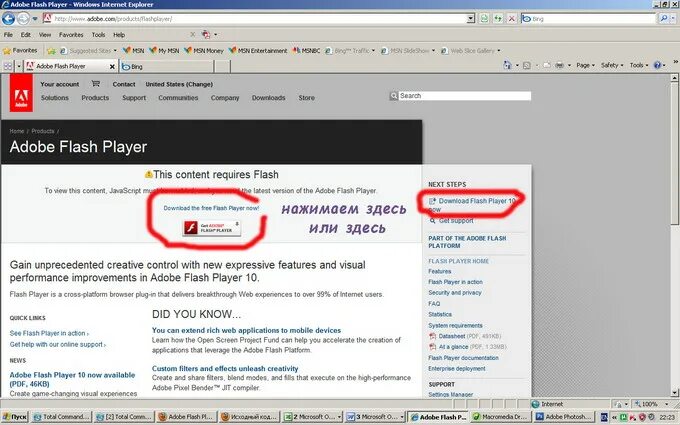Click Downloads in Adobe navigation
The height and width of the screenshot is (425, 680).
pyautogui.click(x=268, y=98)
